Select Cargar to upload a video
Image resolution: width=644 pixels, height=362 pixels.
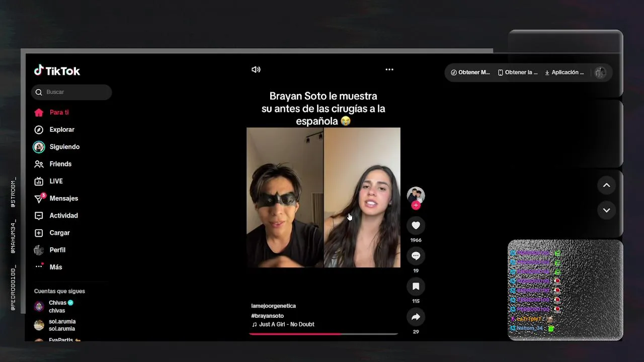(x=59, y=233)
